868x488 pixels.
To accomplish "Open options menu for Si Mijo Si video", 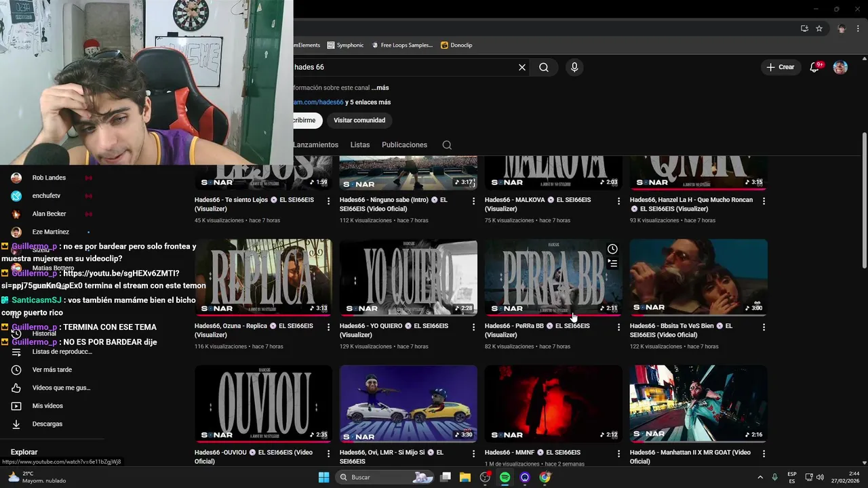I will (473, 453).
